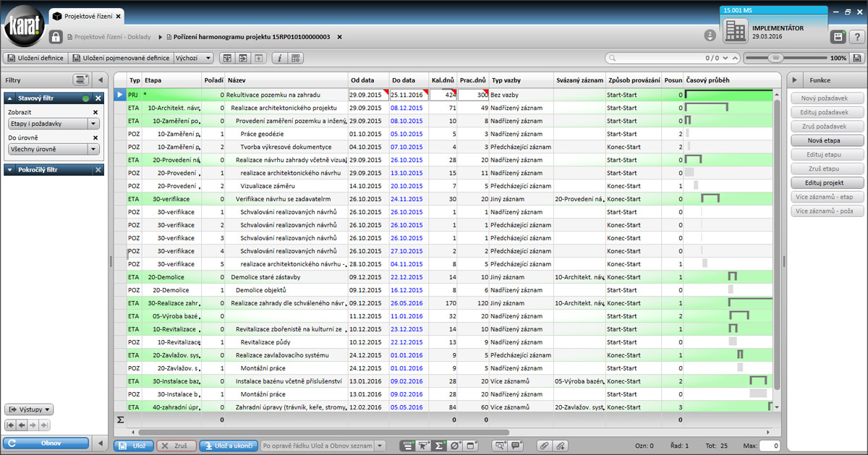
Task: Click the filter panel options icon
Action: tap(81, 80)
